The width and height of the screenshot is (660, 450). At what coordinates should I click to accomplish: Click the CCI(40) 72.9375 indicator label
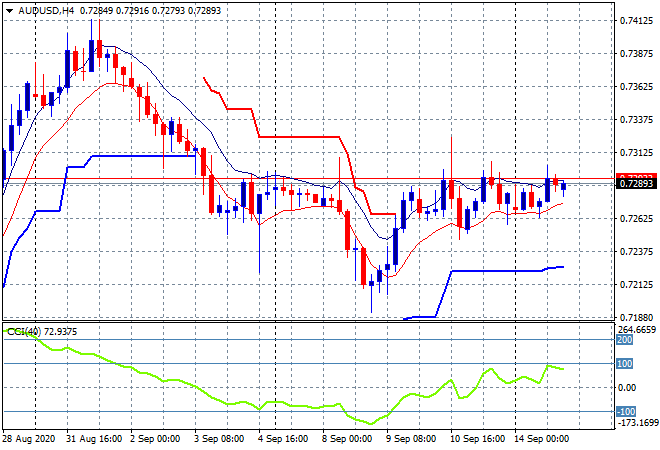(x=42, y=332)
